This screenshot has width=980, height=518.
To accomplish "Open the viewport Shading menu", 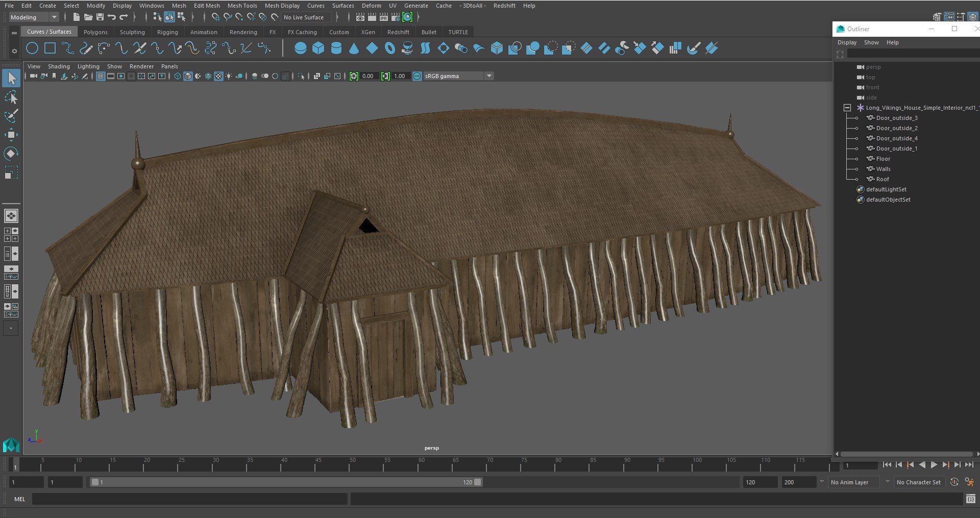I will pos(59,66).
